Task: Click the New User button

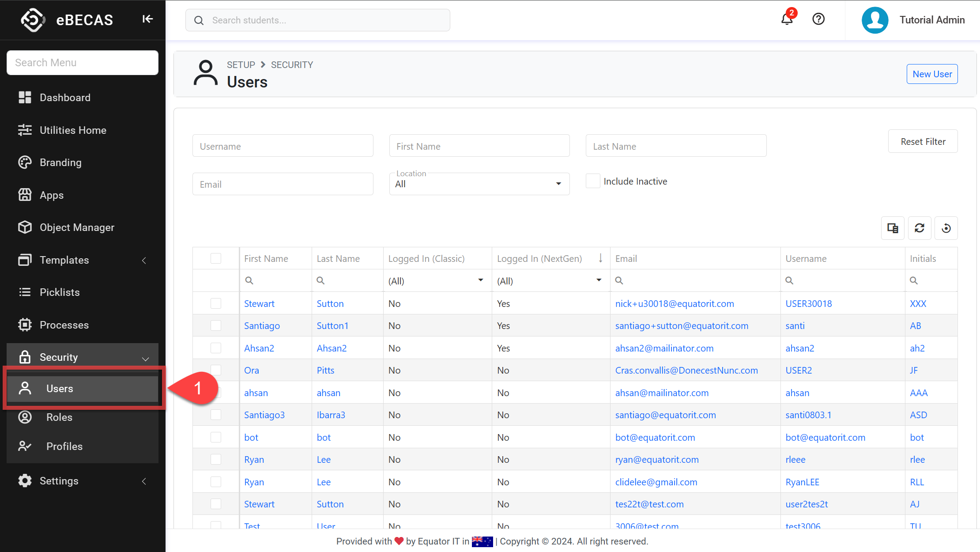Action: click(x=932, y=74)
